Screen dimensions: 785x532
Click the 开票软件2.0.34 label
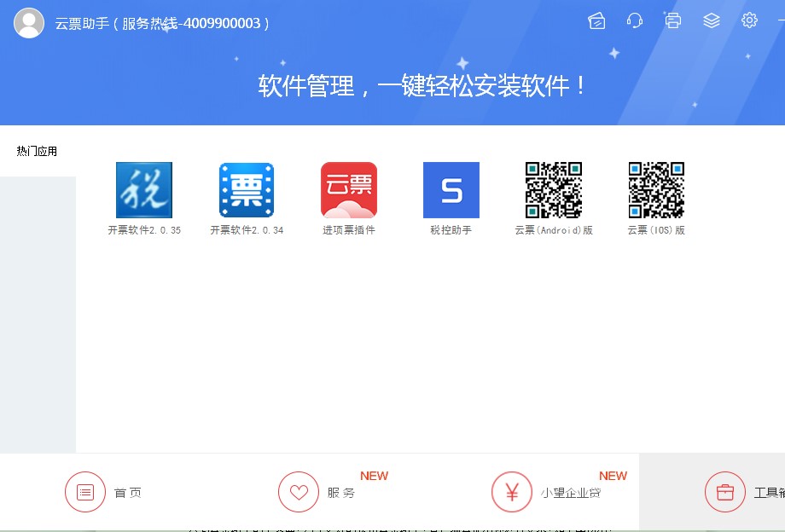click(247, 230)
